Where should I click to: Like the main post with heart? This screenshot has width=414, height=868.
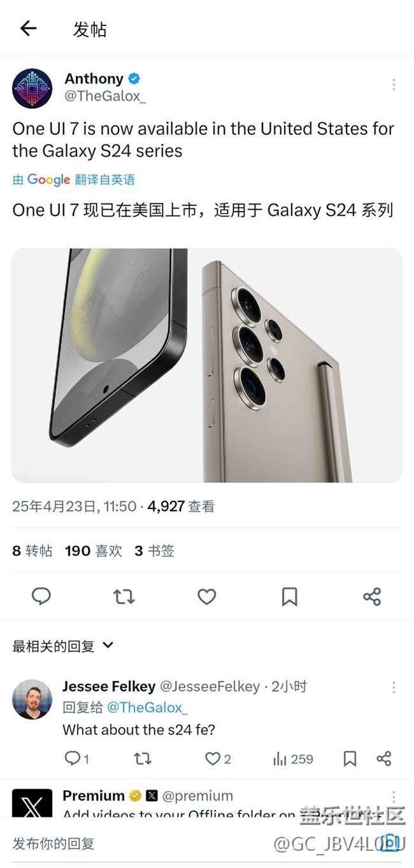point(206,597)
